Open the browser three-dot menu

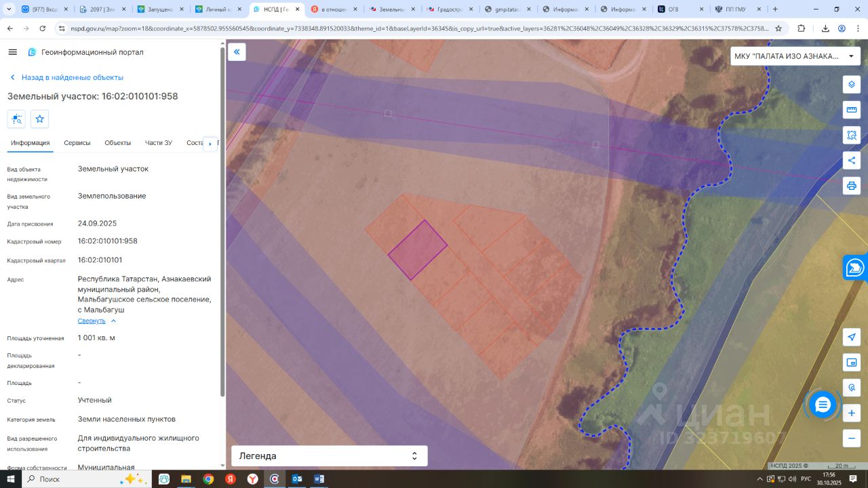[858, 28]
